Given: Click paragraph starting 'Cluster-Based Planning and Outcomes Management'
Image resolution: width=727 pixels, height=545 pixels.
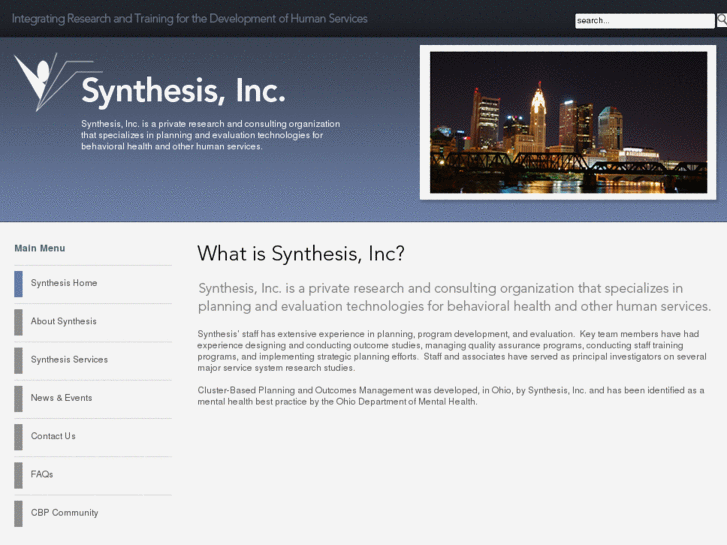Looking at the screenshot, I should tap(451, 396).
